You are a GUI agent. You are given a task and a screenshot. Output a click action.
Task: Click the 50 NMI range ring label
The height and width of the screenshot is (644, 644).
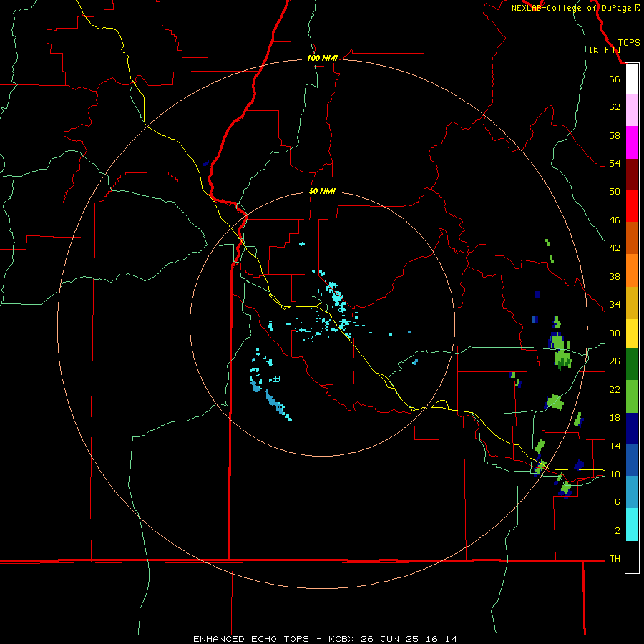click(x=322, y=191)
